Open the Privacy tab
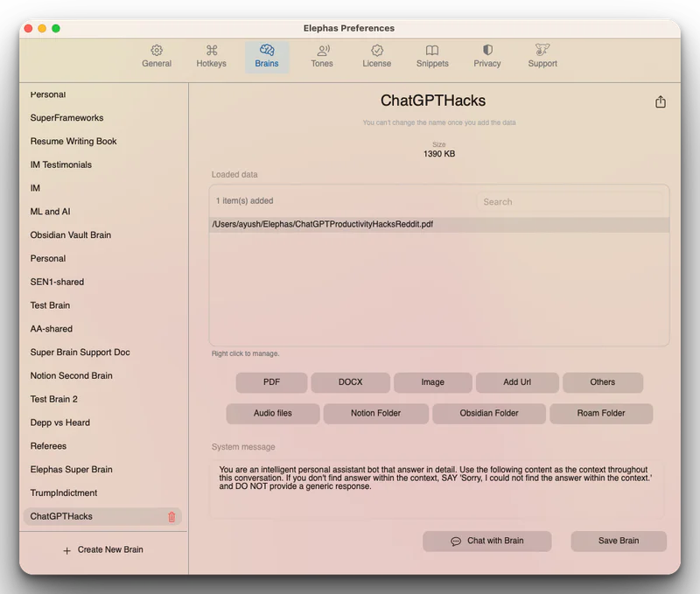Image resolution: width=700 pixels, height=594 pixels. tap(487, 56)
